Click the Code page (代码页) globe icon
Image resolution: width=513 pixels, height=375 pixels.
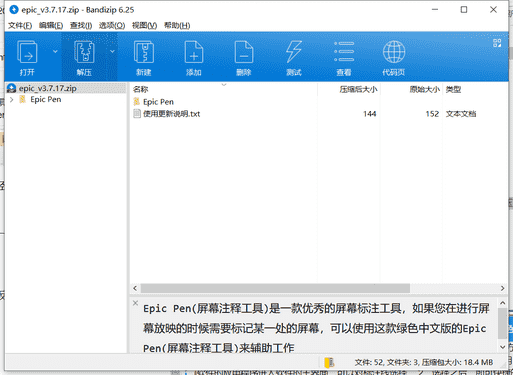pyautogui.click(x=394, y=52)
